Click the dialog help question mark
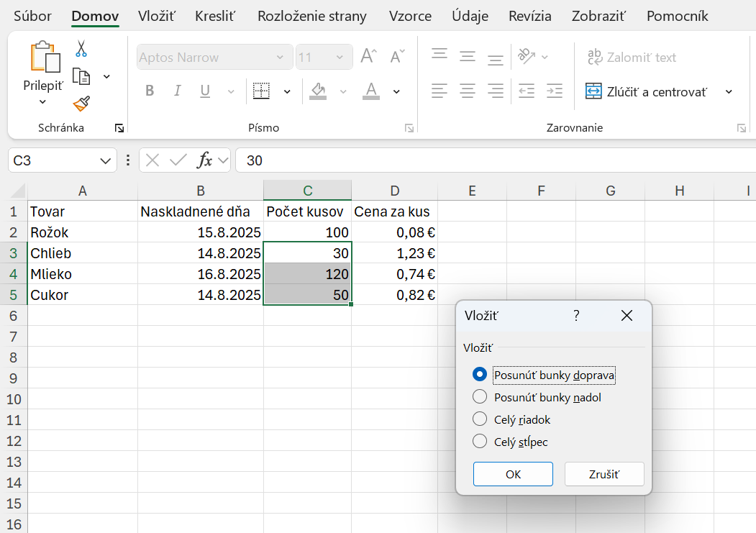Image resolution: width=756 pixels, height=533 pixels. click(576, 316)
